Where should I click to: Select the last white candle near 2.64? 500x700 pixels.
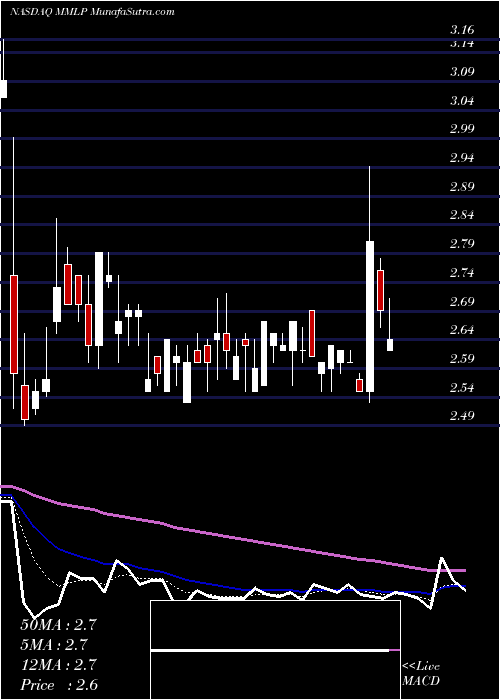pos(390,345)
